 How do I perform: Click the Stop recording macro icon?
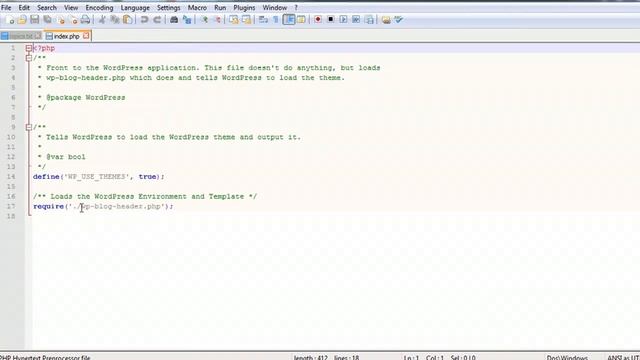click(331, 20)
